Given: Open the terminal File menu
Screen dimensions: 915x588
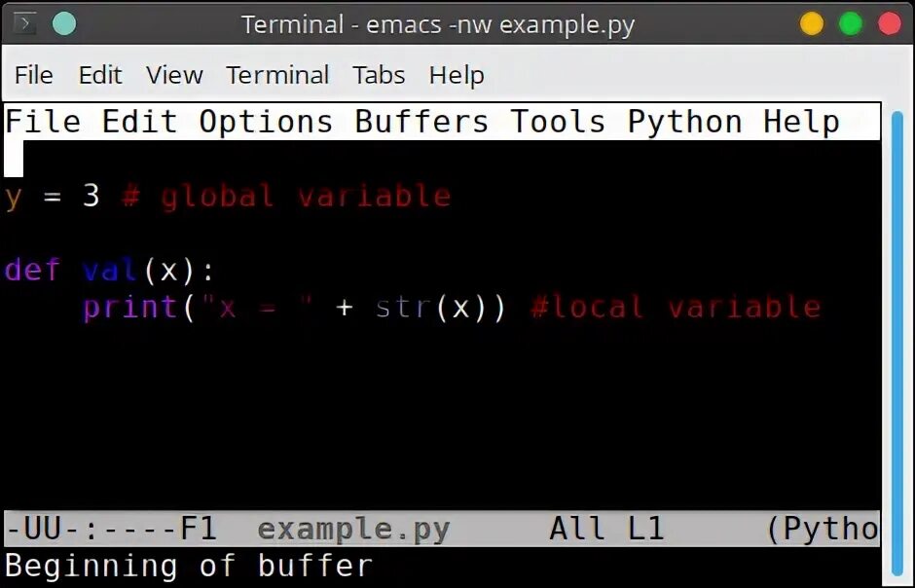Looking at the screenshot, I should tap(34, 75).
